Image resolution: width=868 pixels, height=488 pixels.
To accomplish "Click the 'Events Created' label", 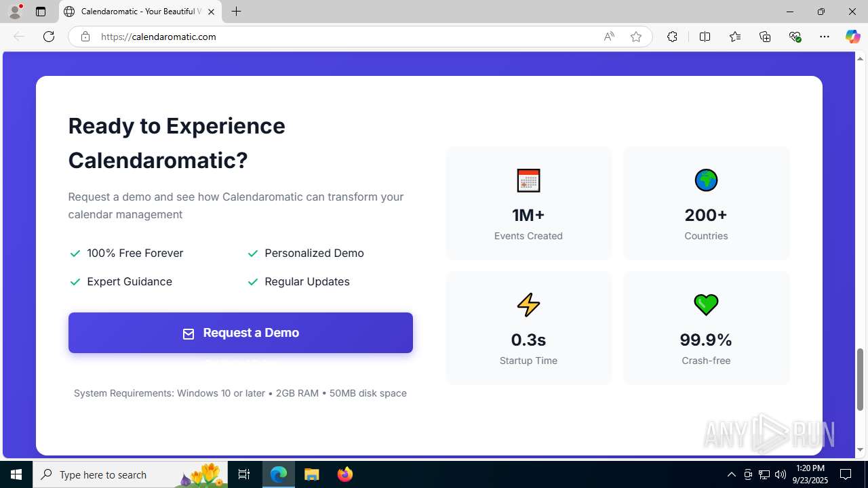I will pyautogui.click(x=528, y=236).
